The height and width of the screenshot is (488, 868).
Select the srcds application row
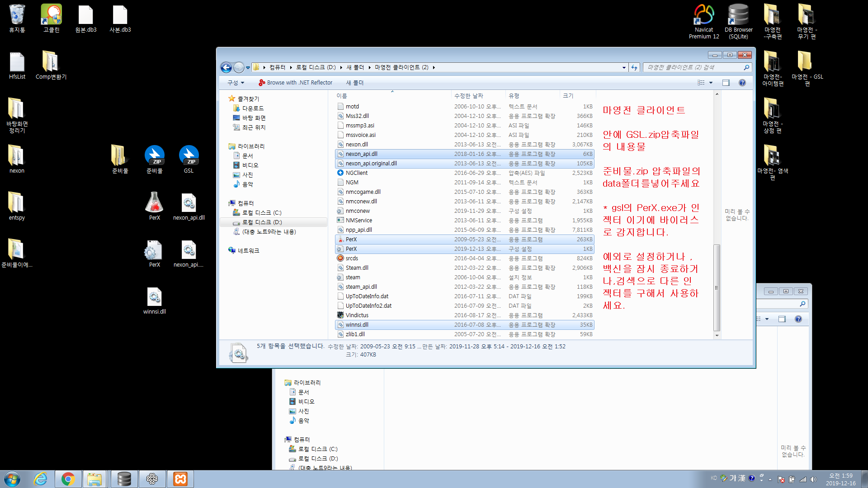[x=465, y=258]
